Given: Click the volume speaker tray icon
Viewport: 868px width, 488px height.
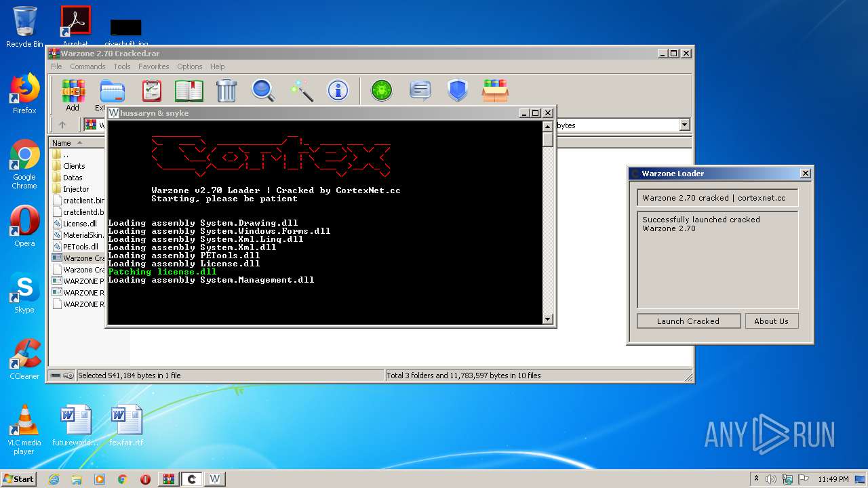Looking at the screenshot, I should (770, 479).
